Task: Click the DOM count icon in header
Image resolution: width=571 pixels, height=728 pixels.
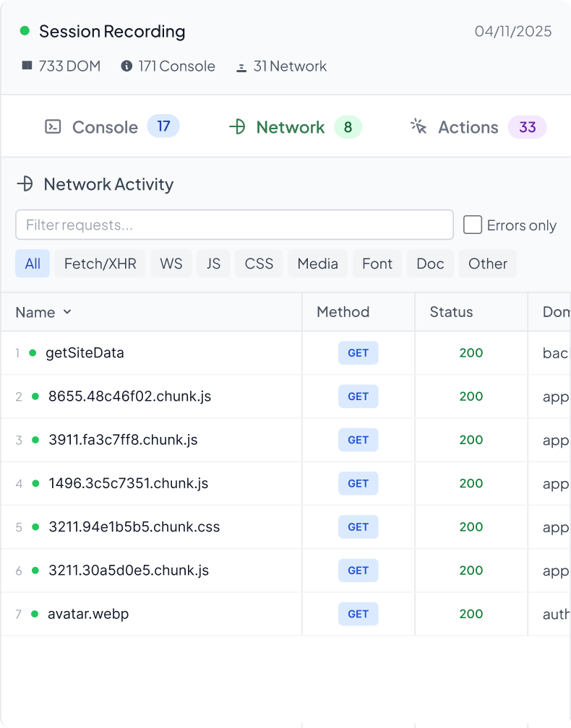Action: (x=27, y=66)
